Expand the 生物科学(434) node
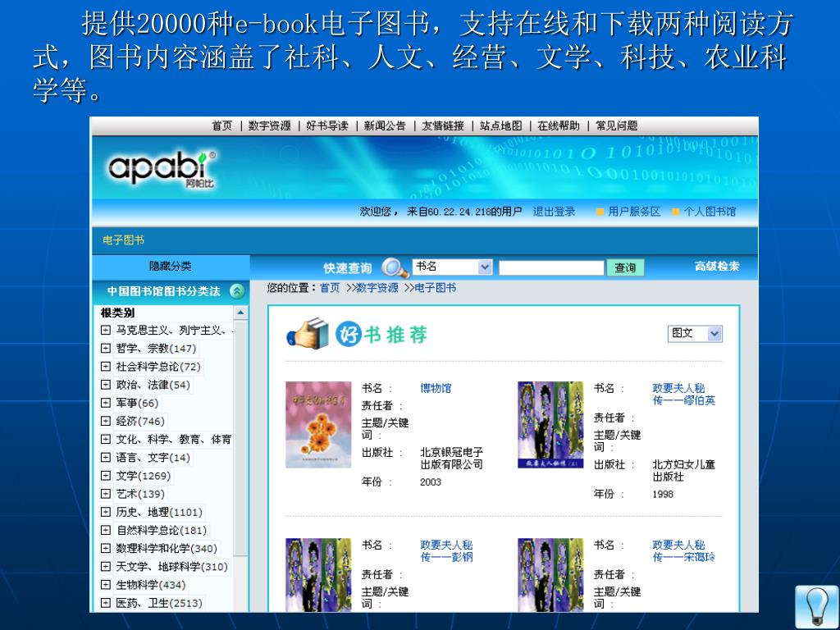This screenshot has height=630, width=840. [106, 585]
